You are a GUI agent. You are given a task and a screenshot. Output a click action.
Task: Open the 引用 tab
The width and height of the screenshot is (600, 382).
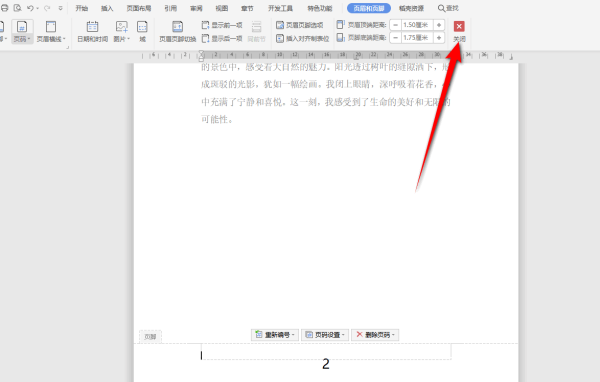coord(171,8)
